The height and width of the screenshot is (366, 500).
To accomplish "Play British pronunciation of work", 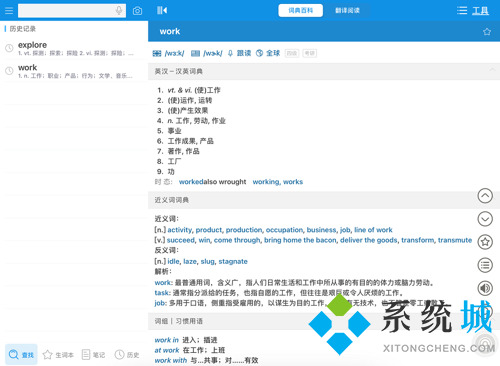I will (x=168, y=53).
